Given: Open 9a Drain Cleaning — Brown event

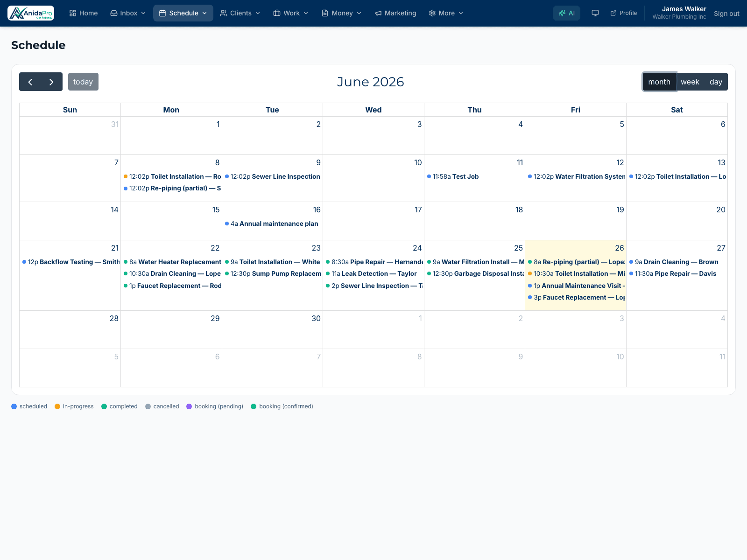Looking at the screenshot, I should point(677,262).
